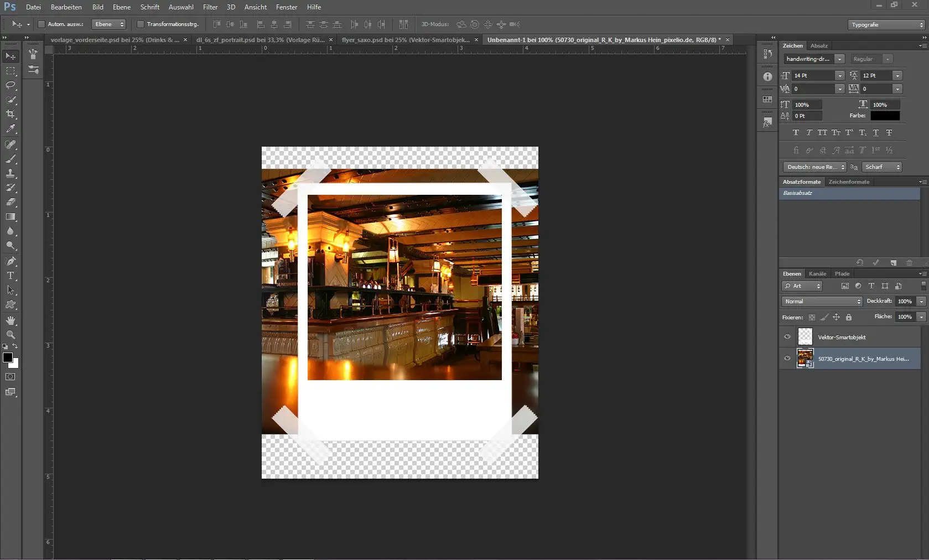Select the Crop tool
The image size is (929, 560).
pyautogui.click(x=11, y=114)
